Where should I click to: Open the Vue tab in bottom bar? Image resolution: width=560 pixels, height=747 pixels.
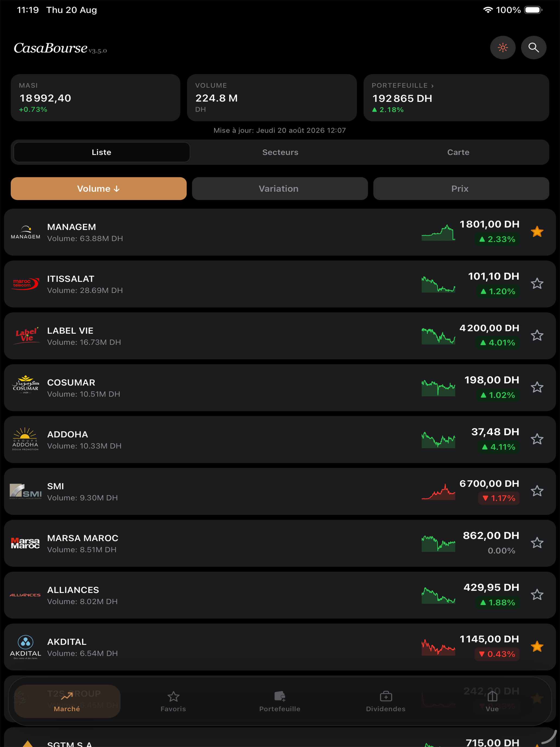tap(492, 701)
